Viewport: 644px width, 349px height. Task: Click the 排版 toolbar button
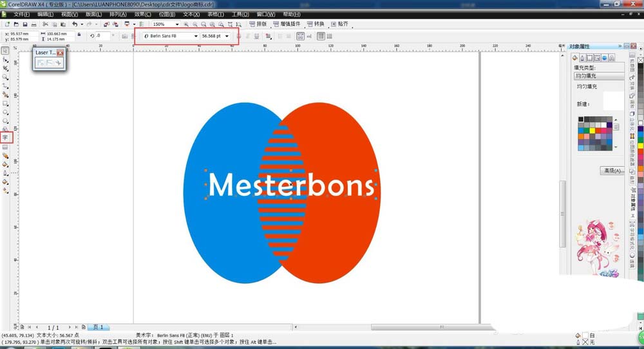click(x=258, y=24)
